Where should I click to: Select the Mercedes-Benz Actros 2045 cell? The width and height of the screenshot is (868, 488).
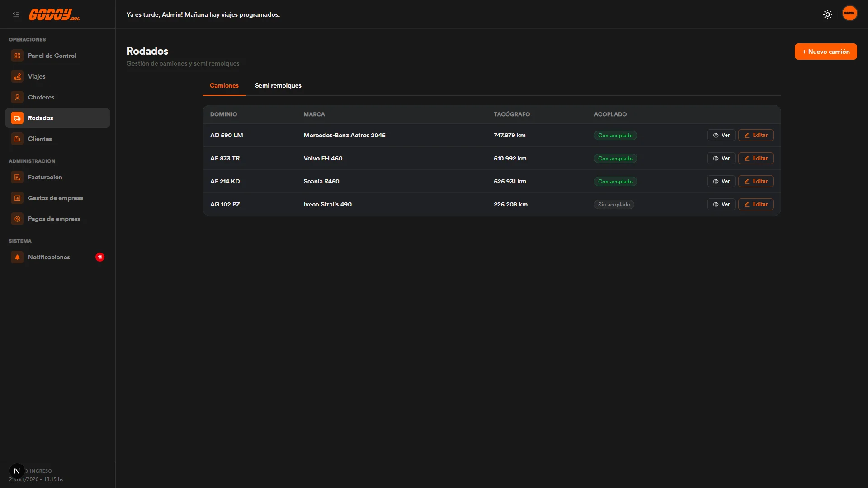(344, 135)
